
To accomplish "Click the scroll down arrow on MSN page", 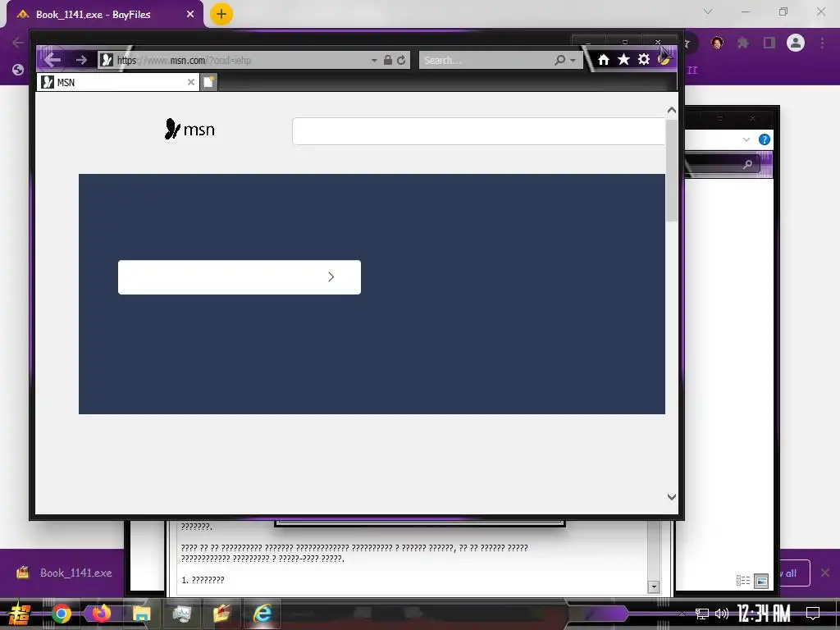I will coord(671,496).
